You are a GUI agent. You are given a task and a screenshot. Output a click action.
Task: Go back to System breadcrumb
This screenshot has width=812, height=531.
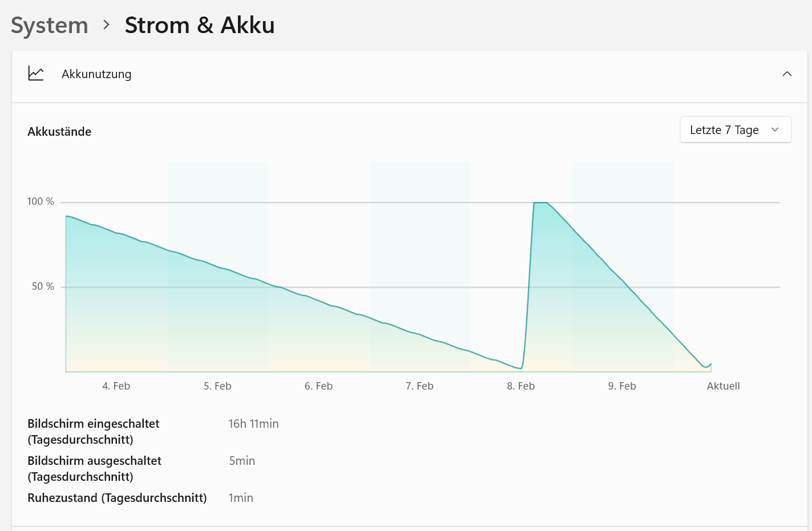pos(50,25)
